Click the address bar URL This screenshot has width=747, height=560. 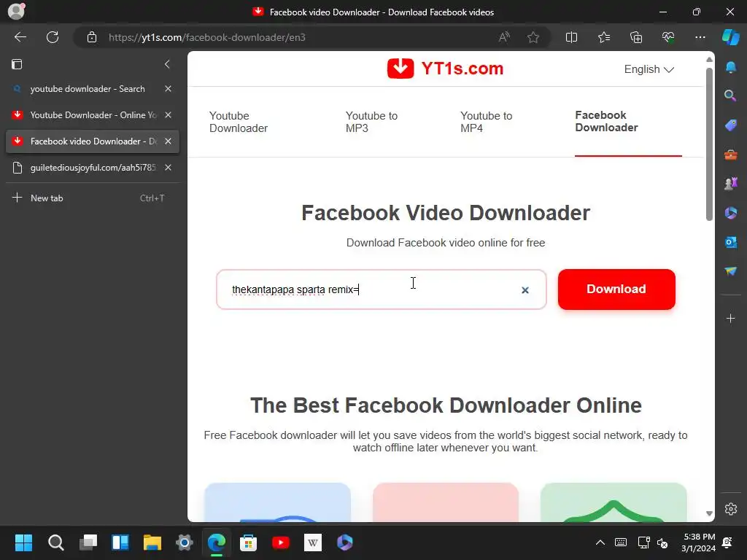click(206, 37)
